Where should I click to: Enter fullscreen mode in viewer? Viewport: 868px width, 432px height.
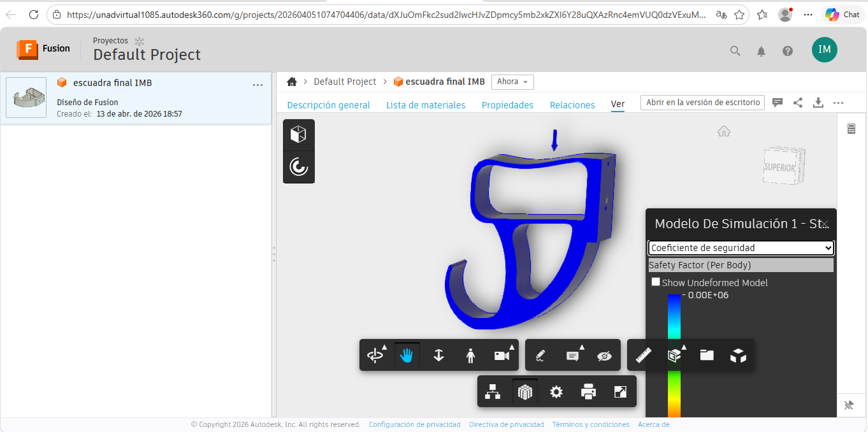620,392
